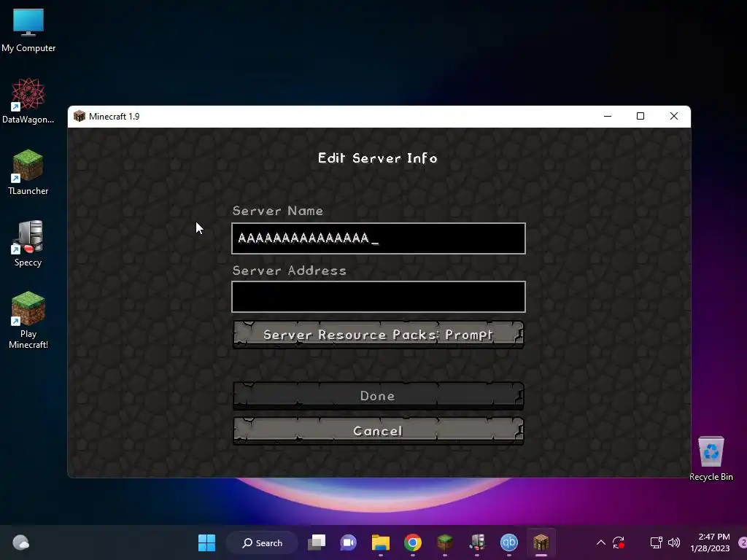This screenshot has width=747, height=560.
Task: Click the sync status tray icon
Action: coord(619,542)
